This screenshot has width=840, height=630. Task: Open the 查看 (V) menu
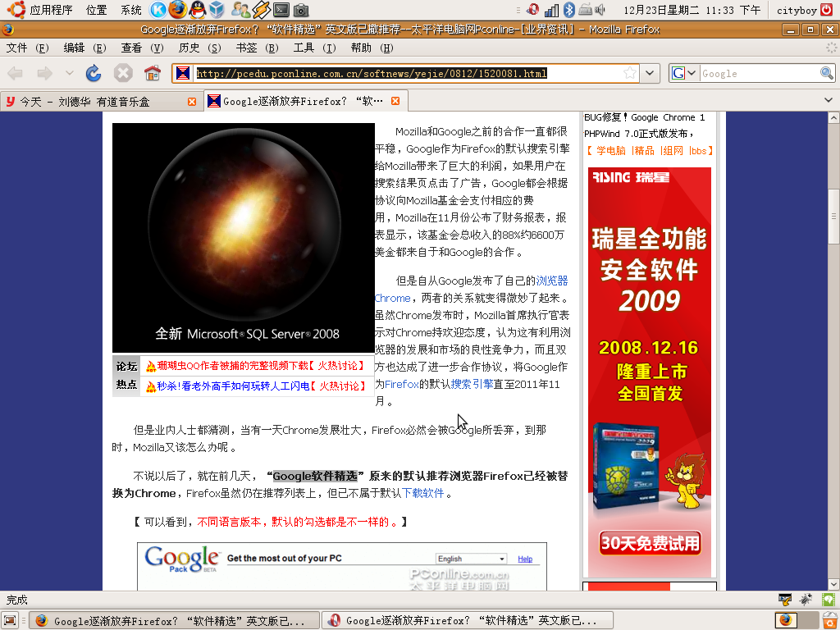click(142, 48)
